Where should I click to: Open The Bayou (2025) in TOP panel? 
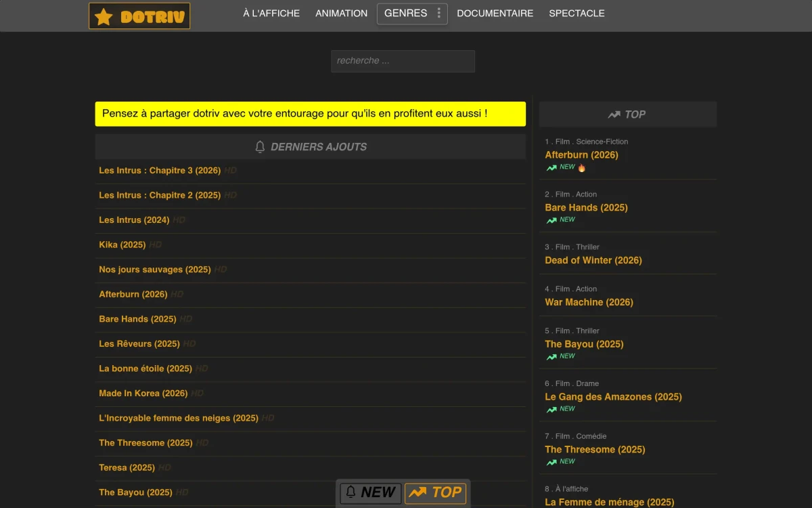584,344
